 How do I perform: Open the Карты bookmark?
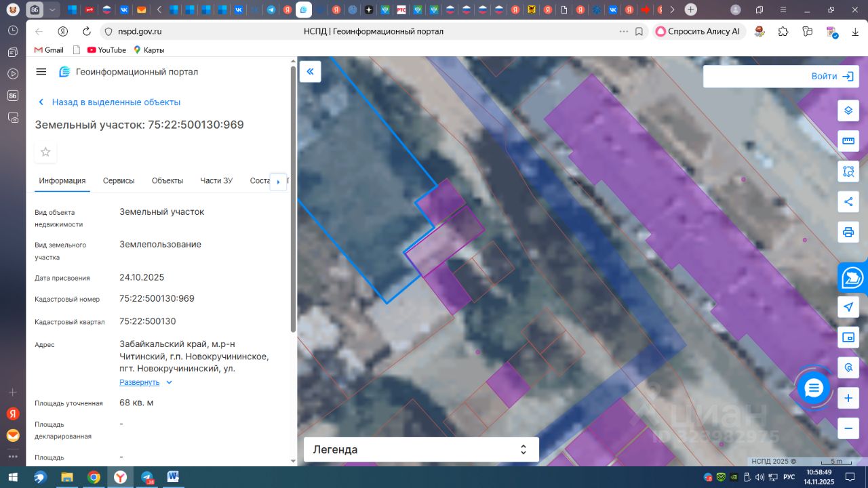coord(149,50)
